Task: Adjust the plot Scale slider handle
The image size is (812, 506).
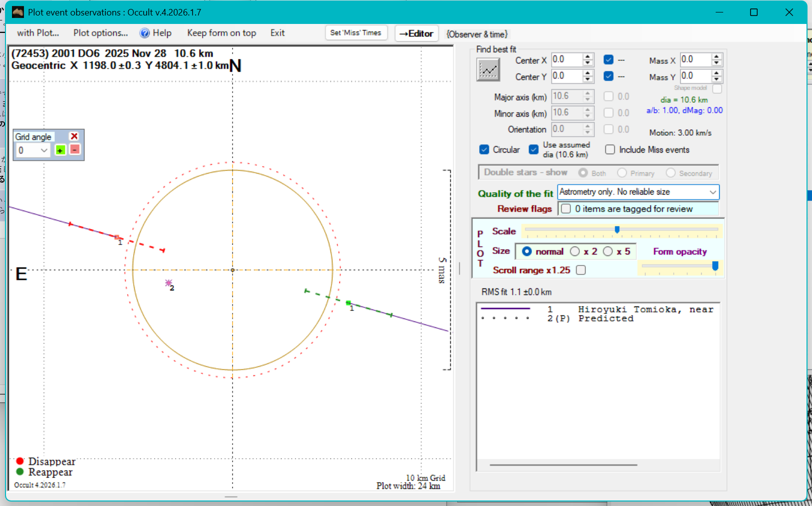Action: (x=617, y=230)
